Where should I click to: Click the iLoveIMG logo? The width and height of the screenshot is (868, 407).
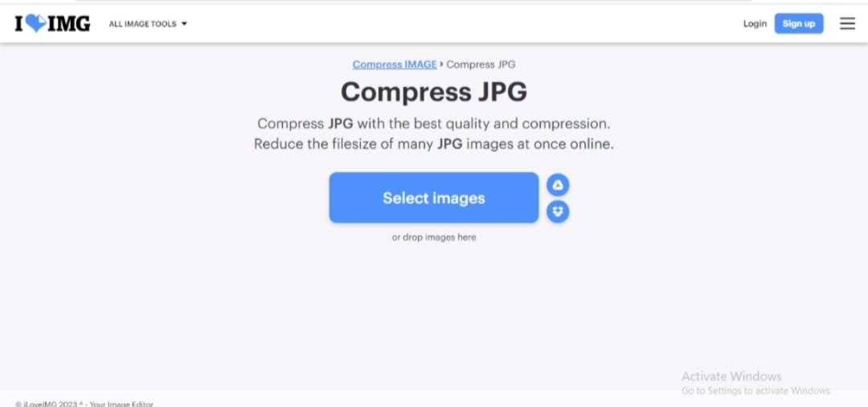[52, 24]
